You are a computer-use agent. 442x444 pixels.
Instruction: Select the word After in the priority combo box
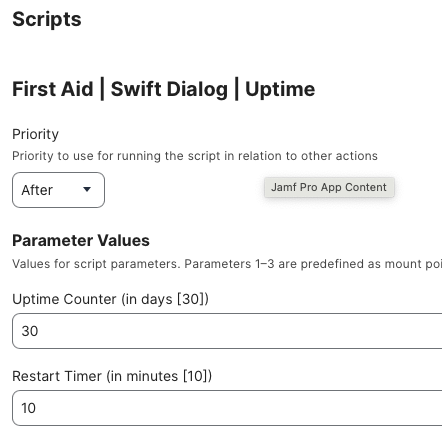37,190
